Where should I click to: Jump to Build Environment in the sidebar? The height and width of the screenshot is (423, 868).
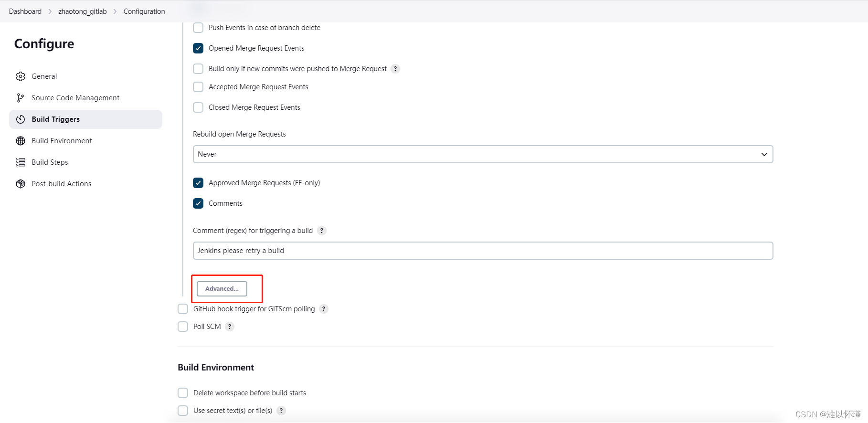coord(85,141)
